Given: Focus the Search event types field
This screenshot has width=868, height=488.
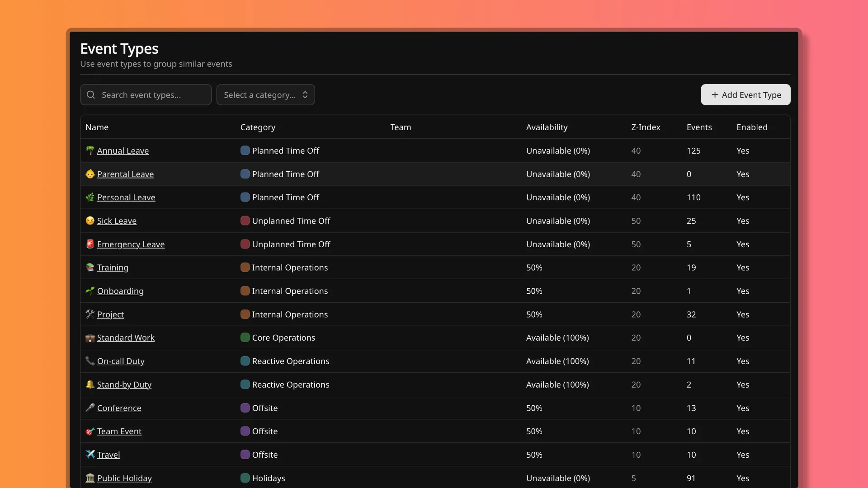Looking at the screenshot, I should pos(146,95).
